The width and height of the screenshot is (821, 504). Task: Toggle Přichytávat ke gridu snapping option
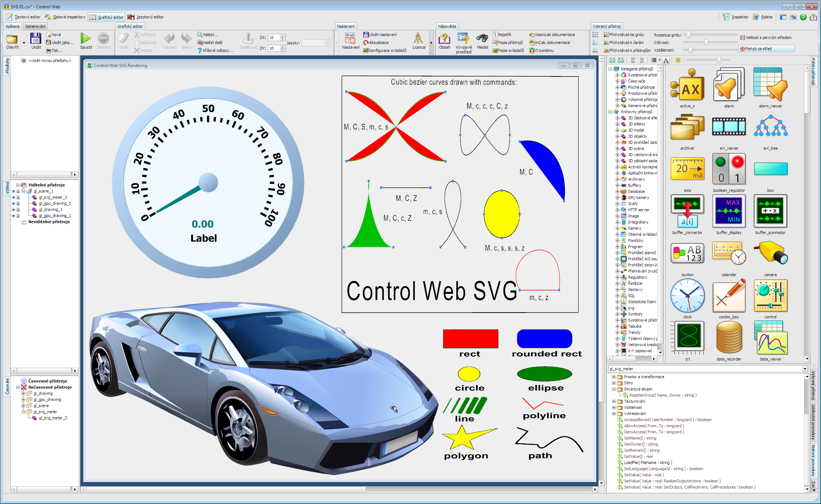626,35
